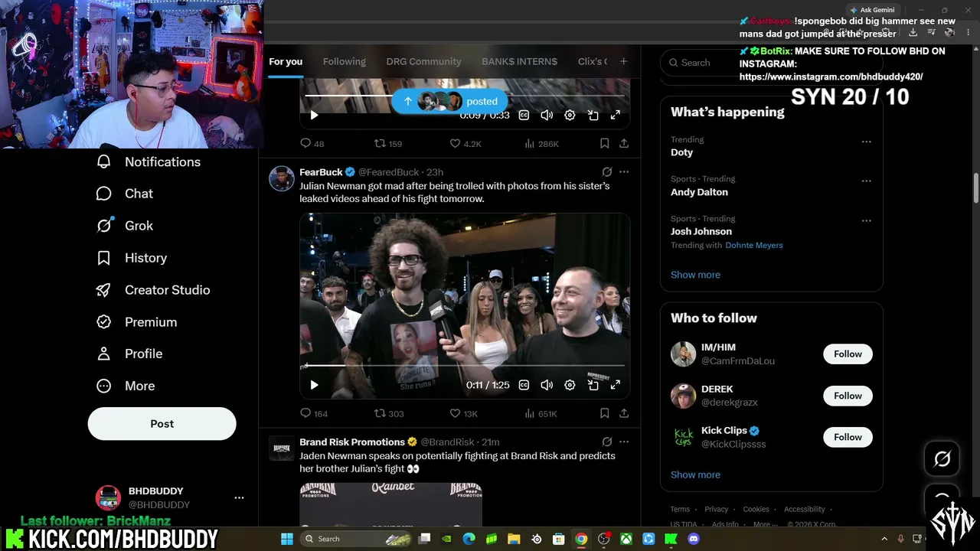Mute the FearBuck video

coord(547,385)
